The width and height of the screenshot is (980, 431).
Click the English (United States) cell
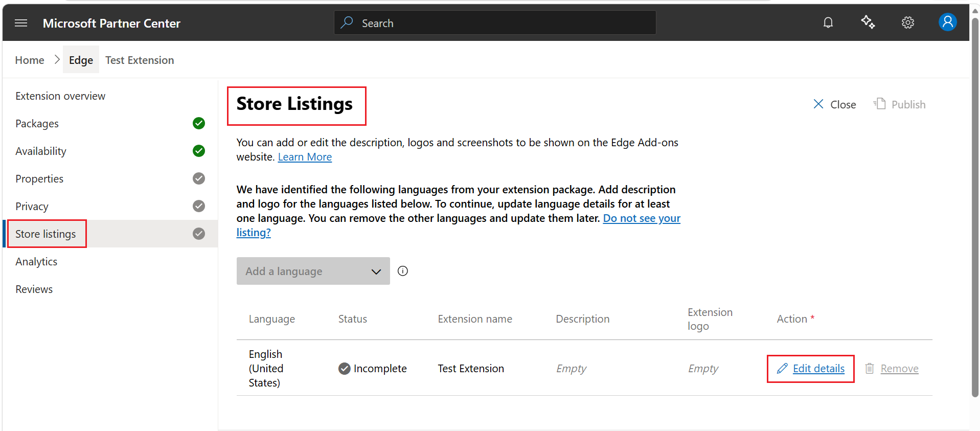(x=266, y=369)
